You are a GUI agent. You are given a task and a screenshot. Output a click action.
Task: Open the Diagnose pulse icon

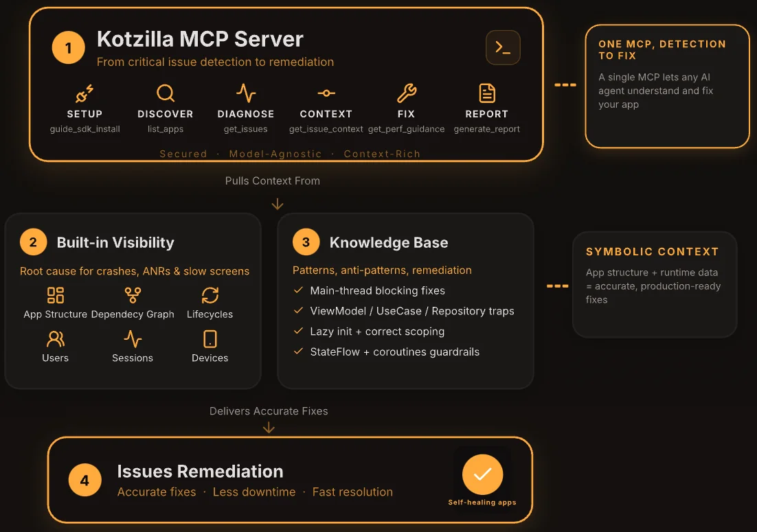(x=246, y=93)
